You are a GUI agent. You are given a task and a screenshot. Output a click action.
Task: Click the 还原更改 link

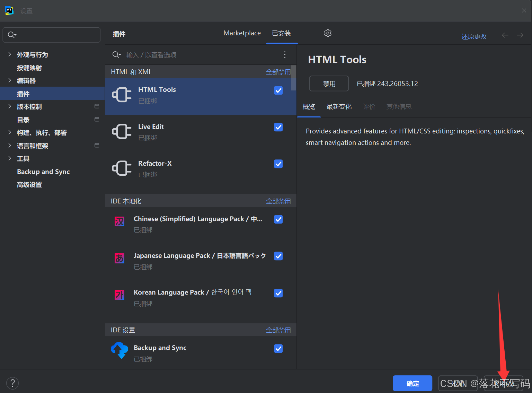coord(474,36)
